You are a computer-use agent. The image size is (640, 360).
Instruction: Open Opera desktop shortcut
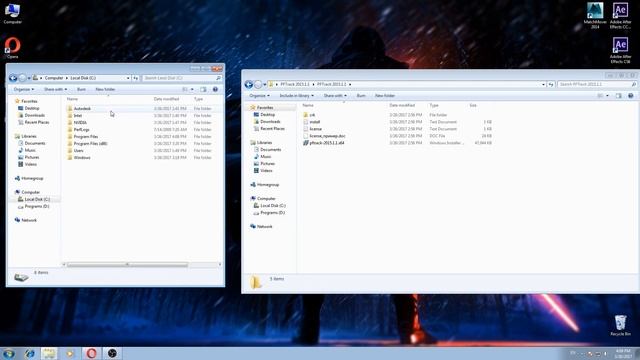coord(12,48)
